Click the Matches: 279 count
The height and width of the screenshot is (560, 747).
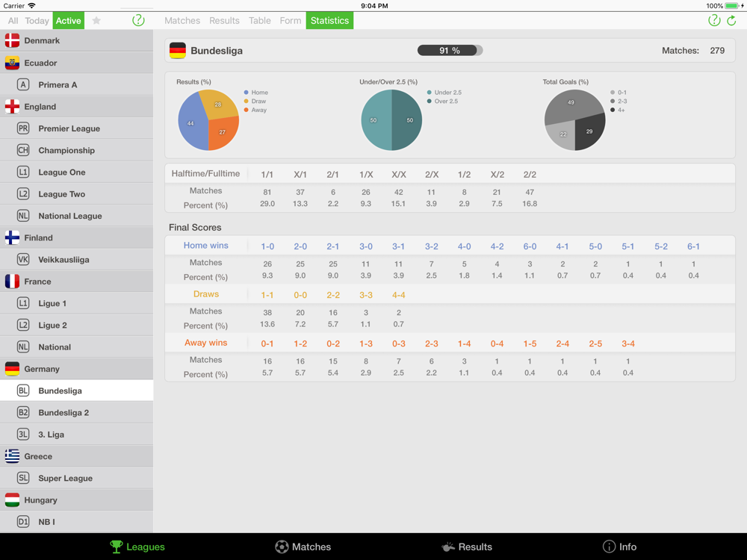coord(693,51)
